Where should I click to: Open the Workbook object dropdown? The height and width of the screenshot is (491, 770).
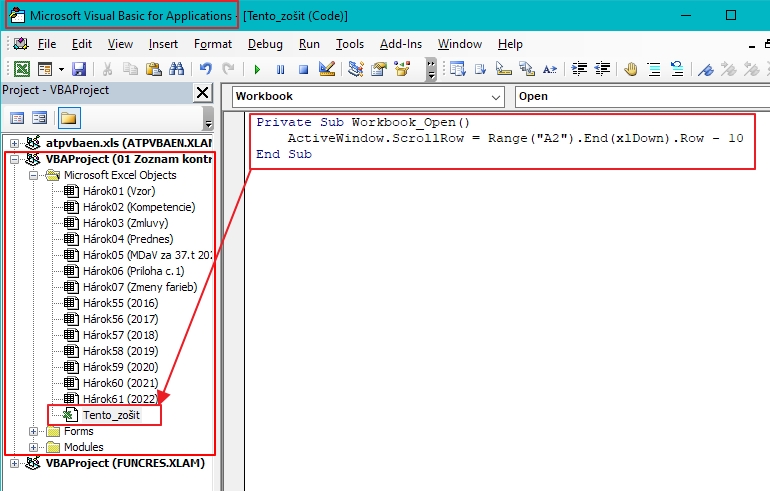[497, 97]
